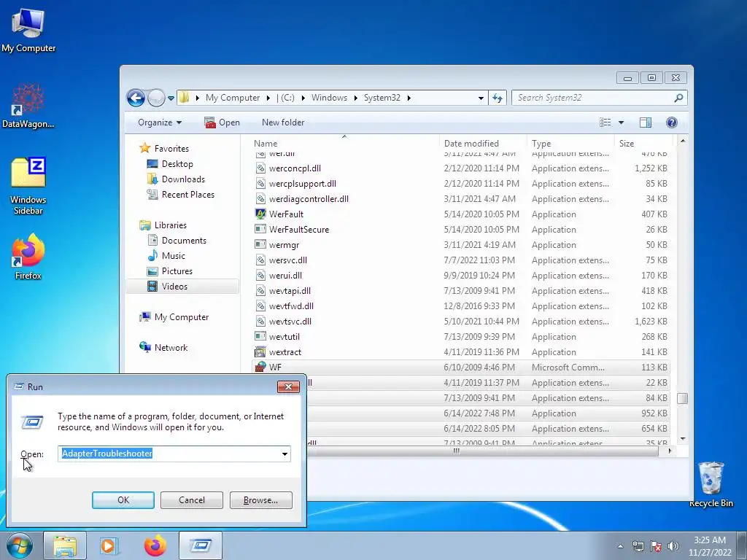
Task: Click the search magnifier icon in Explorer
Action: coord(678,98)
